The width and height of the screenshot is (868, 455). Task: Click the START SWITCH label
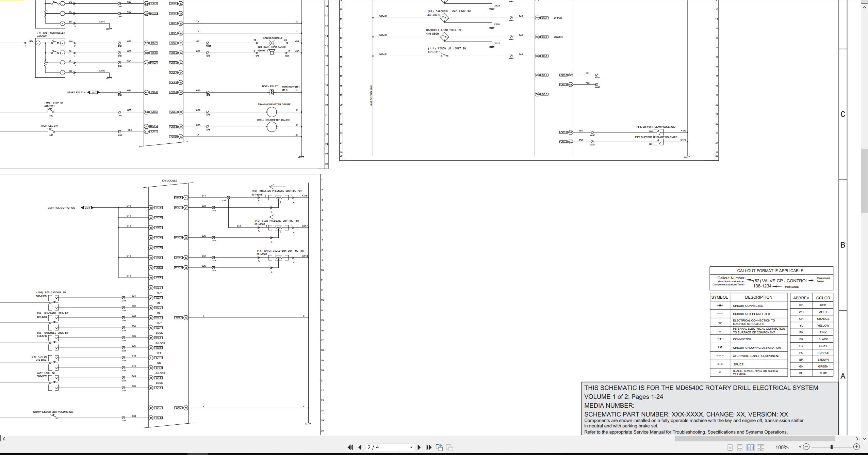[x=76, y=92]
